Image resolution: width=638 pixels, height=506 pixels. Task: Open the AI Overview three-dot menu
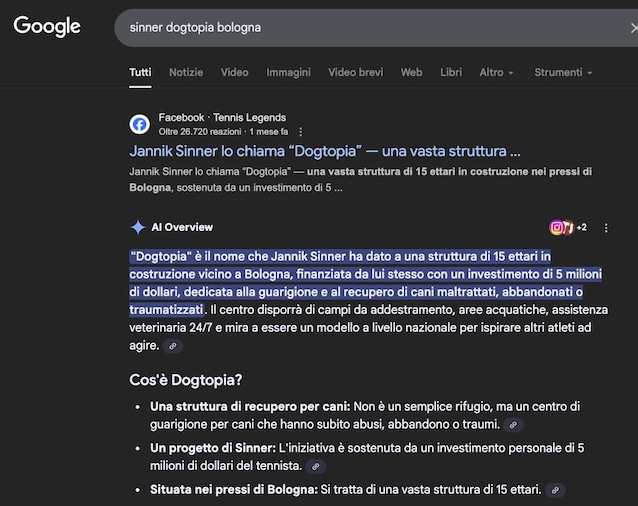click(606, 228)
